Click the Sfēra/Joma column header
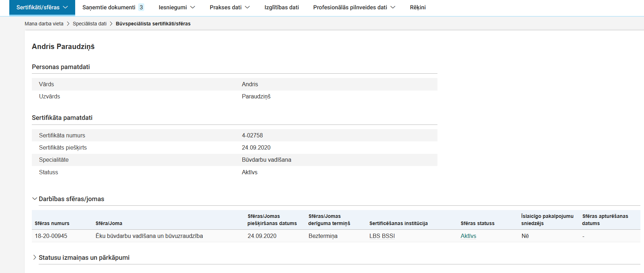 tap(109, 223)
